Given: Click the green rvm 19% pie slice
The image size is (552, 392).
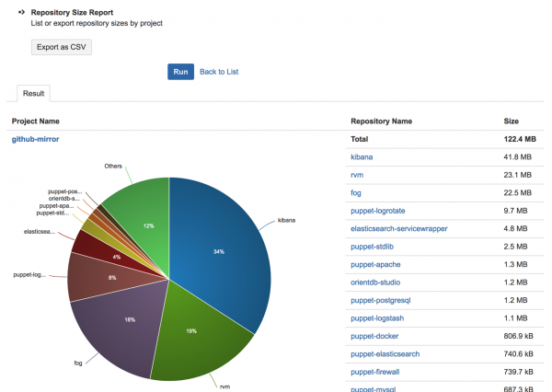Looking at the screenshot, I should [197, 335].
